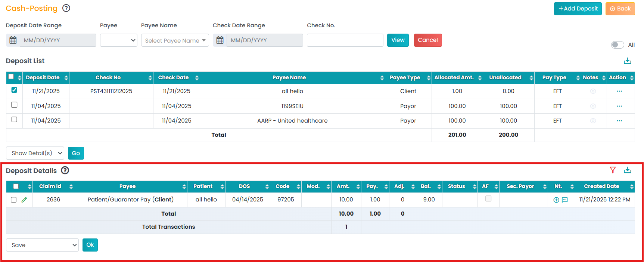This screenshot has height=262, width=644.
Task: Open the Payee dropdown
Action: click(x=119, y=40)
